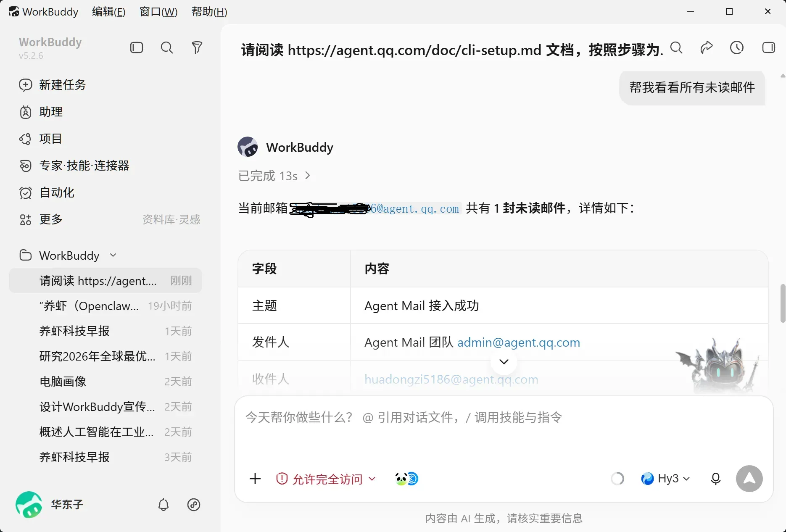Open the Hy3 model selector
The height and width of the screenshot is (532, 786).
click(x=665, y=479)
